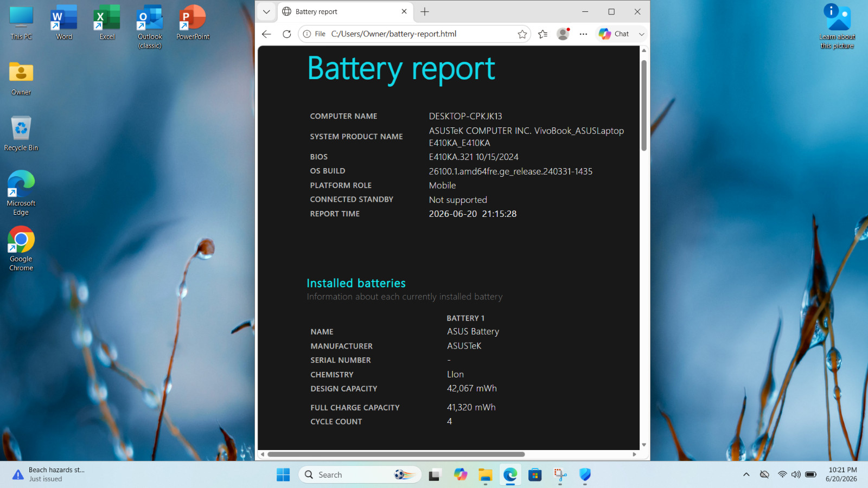Click the computer name "DESKTOP-CPKJK13"
Screen dimensions: 868x488
[x=465, y=116]
